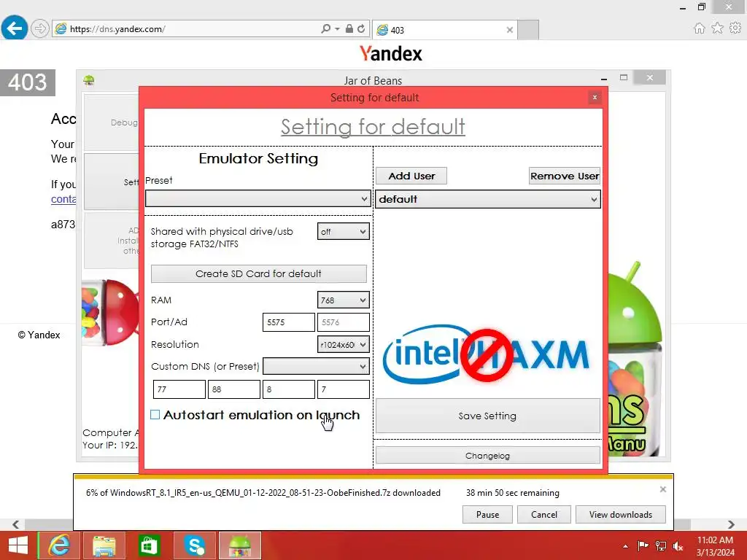Image resolution: width=747 pixels, height=560 pixels.
Task: Click the Remove User button
Action: coord(565,176)
